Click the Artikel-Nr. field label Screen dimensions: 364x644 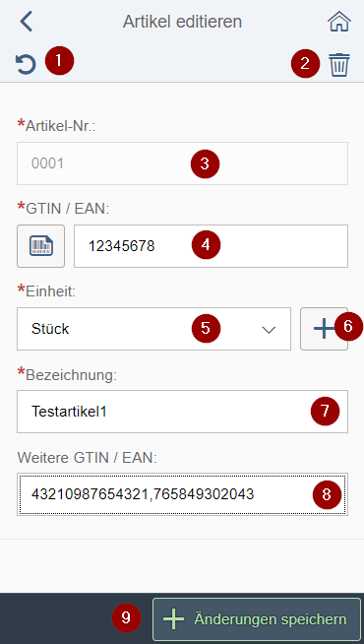point(60,126)
